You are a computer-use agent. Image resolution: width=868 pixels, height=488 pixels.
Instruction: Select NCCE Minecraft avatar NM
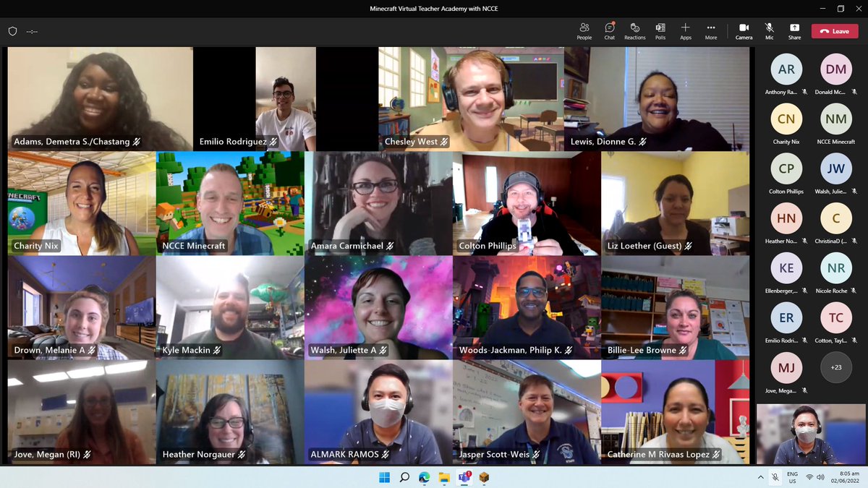pos(836,119)
